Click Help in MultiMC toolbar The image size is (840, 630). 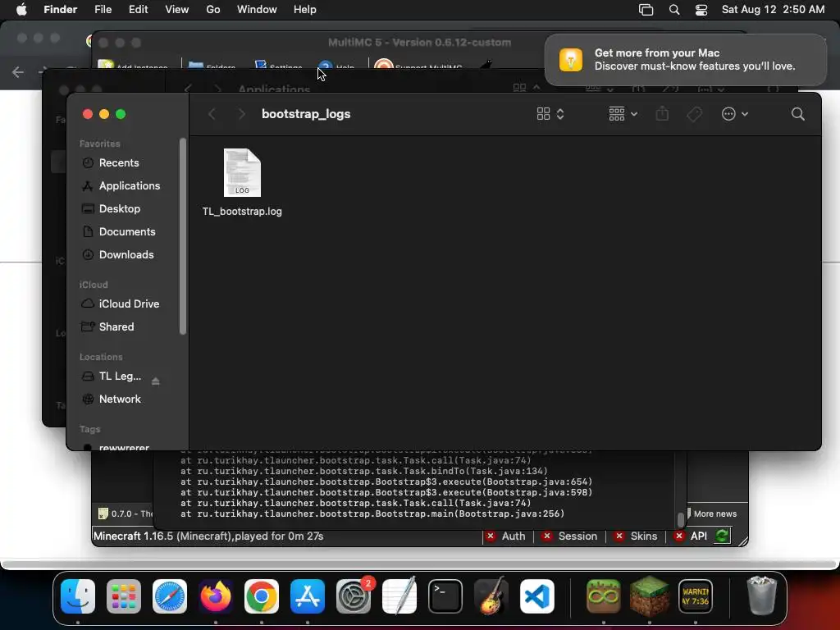click(336, 66)
